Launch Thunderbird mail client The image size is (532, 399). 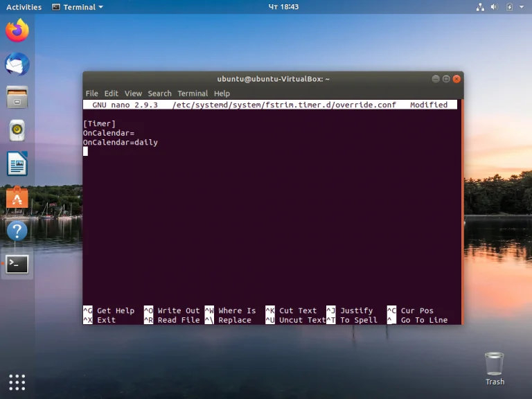[17, 64]
